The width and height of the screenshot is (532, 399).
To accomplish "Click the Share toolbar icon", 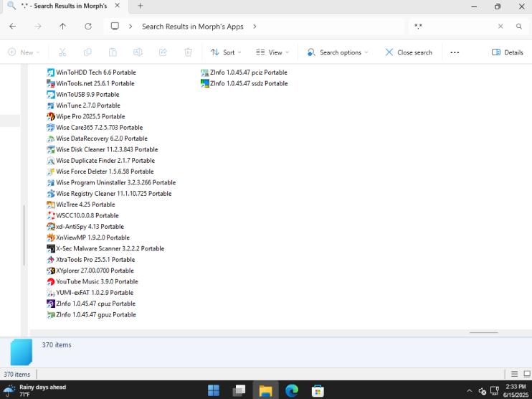I will click(x=163, y=52).
